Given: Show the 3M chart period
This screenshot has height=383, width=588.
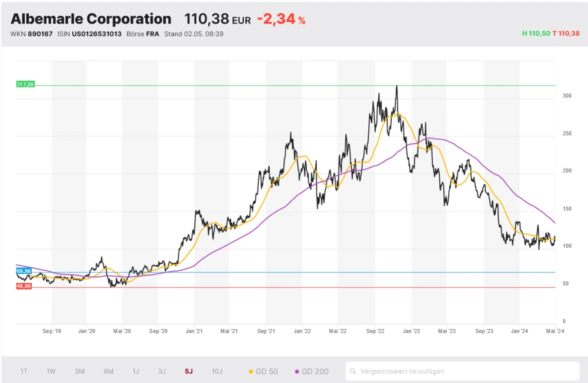Looking at the screenshot, I should [79, 371].
